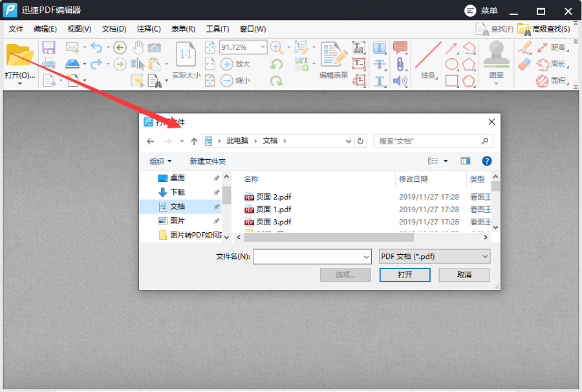Select the Hand pan tool
This screenshot has height=392, width=582.
click(138, 47)
